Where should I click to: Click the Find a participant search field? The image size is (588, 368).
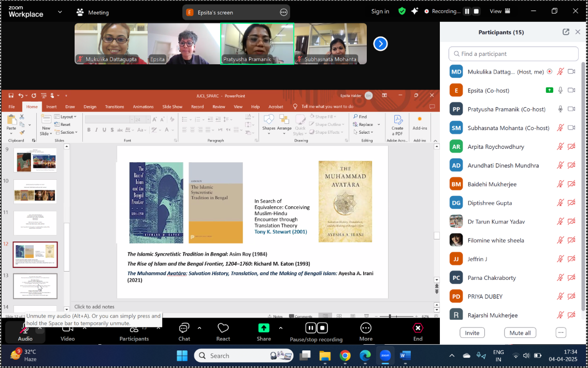tap(513, 53)
